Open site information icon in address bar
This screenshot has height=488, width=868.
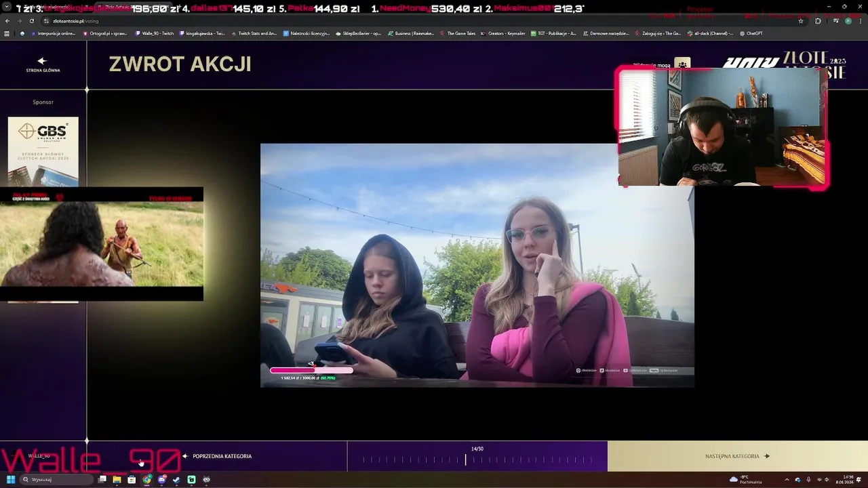coord(46,21)
